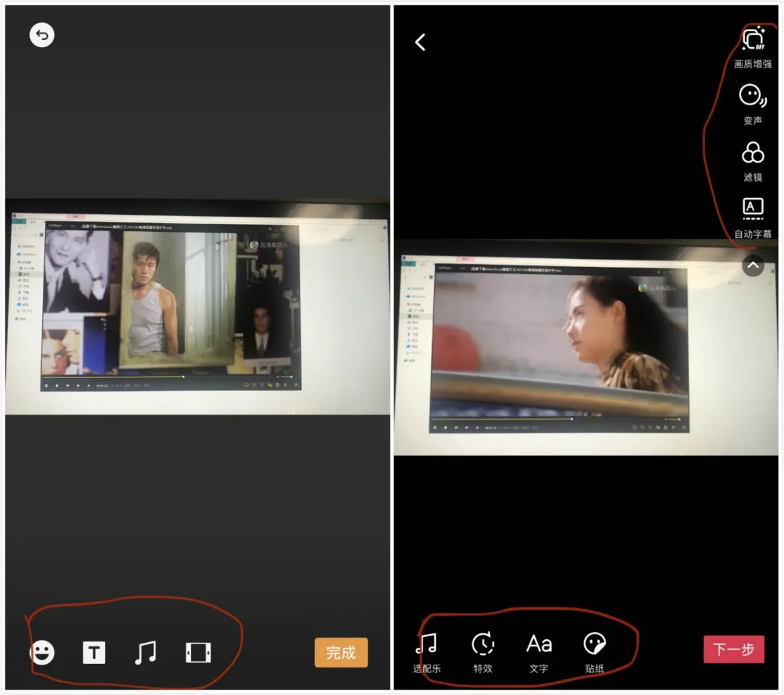The height and width of the screenshot is (695, 784).
Task: Open the 贴纸 sticker tool
Action: click(595, 651)
